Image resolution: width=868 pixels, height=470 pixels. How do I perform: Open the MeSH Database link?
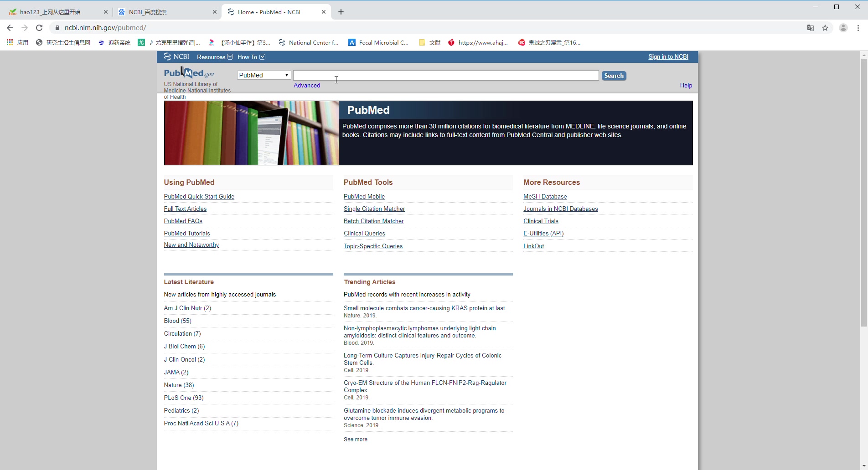pos(545,196)
